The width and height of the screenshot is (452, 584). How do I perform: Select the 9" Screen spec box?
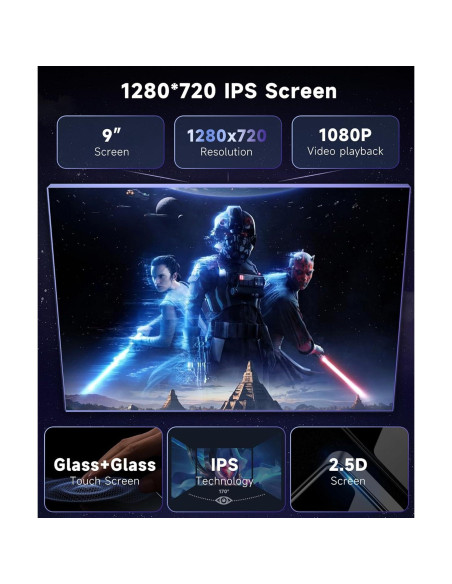pos(111,142)
